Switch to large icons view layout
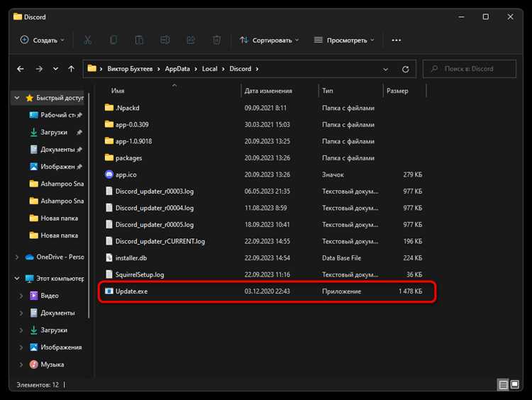Screen dimensions: 532x400 (515, 384)
